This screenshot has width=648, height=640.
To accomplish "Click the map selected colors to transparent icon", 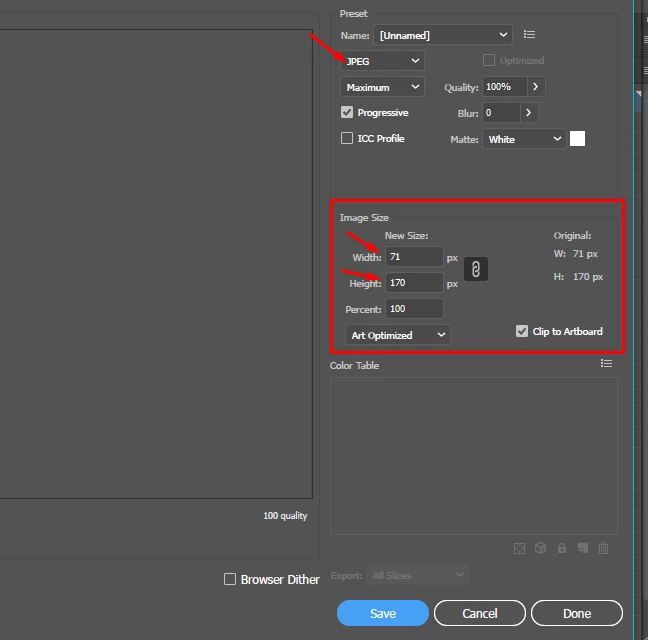I will tap(519, 548).
